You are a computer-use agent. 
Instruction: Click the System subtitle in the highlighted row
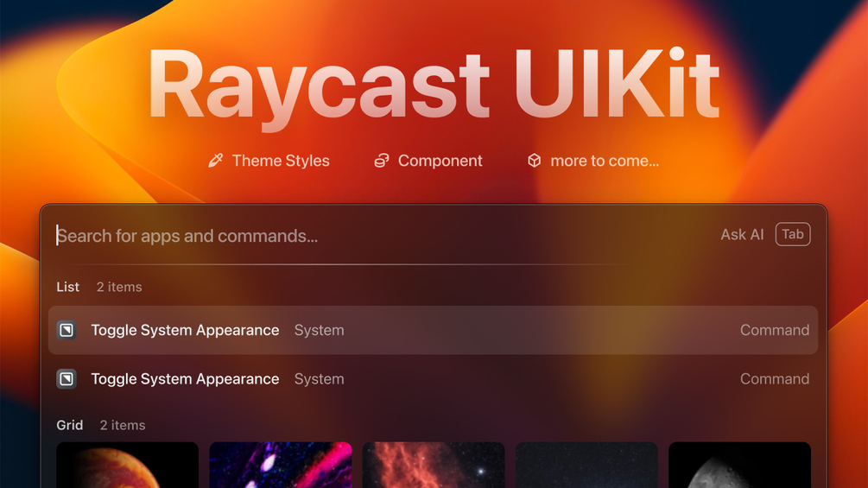[x=319, y=330]
